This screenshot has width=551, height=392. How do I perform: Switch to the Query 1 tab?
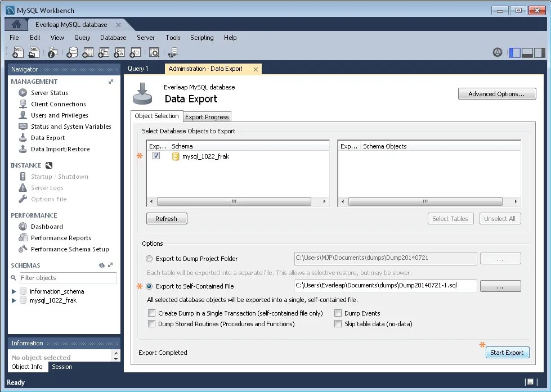click(x=138, y=69)
